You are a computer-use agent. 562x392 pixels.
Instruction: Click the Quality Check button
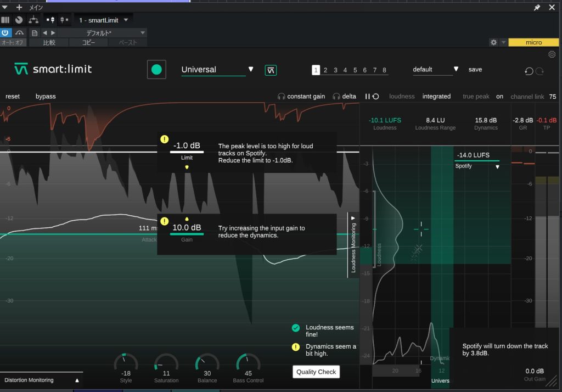(316, 372)
